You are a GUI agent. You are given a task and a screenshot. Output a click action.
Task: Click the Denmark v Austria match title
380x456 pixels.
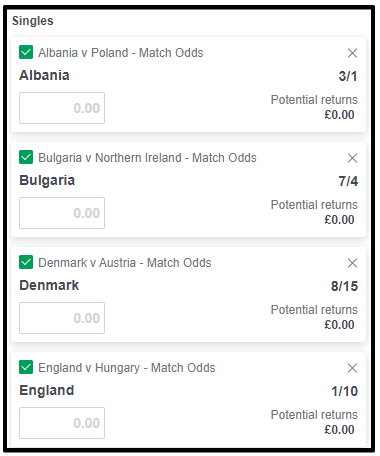pos(125,263)
